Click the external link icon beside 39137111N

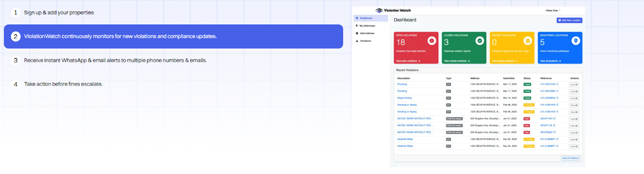(555, 125)
